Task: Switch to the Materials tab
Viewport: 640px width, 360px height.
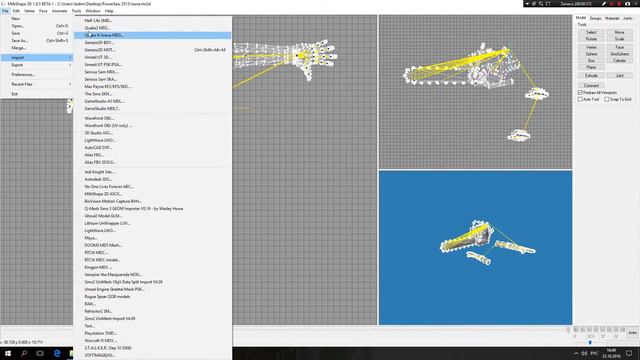Action: tap(612, 18)
